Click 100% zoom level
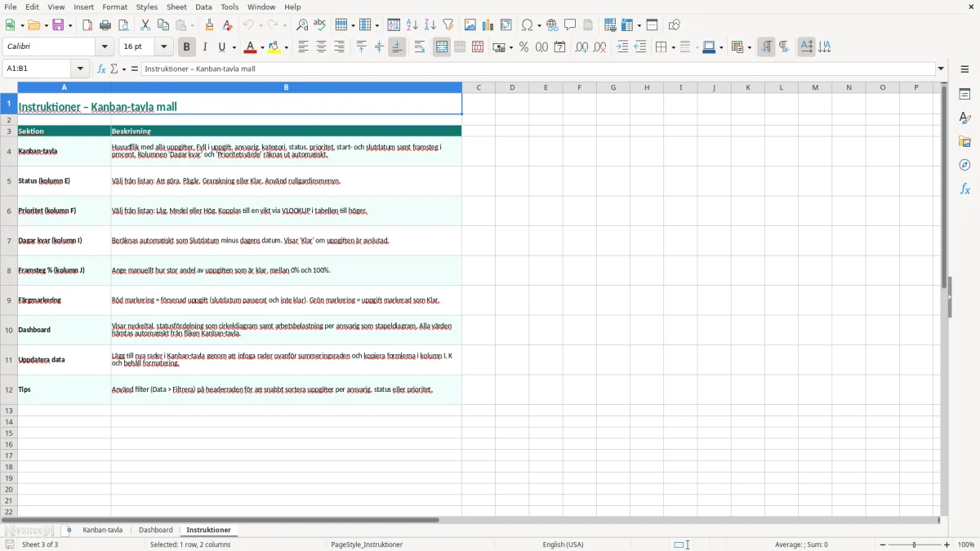Screen dimensions: 980x551 pyautogui.click(x=966, y=544)
